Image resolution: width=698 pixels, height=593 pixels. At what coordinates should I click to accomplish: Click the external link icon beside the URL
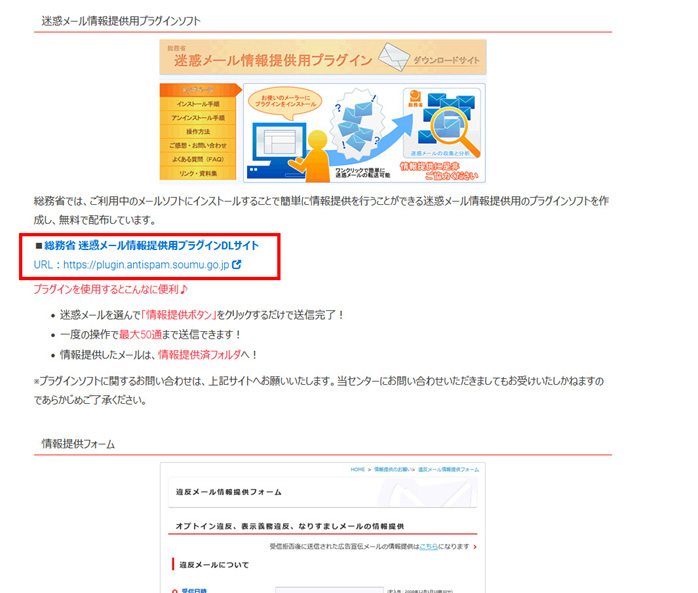[237, 266]
